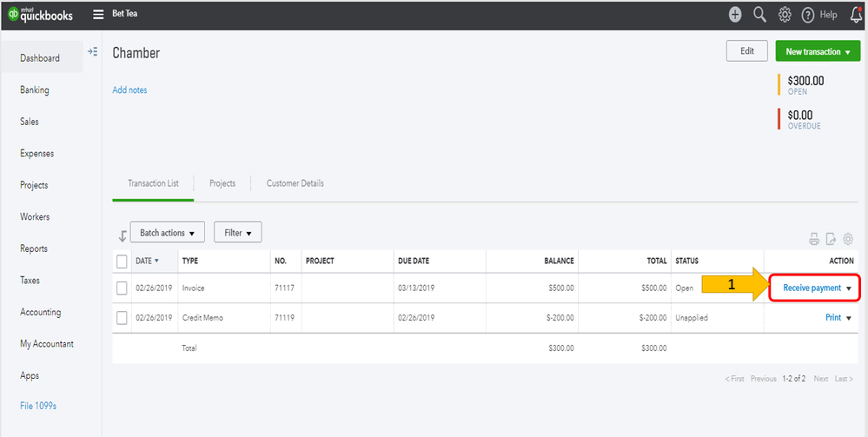Open Reports in sidebar
Image resolution: width=868 pixels, height=437 pixels.
pos(34,248)
